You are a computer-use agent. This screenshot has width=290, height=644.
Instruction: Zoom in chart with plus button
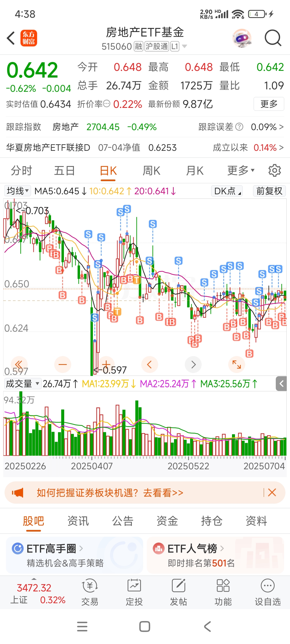(106, 364)
